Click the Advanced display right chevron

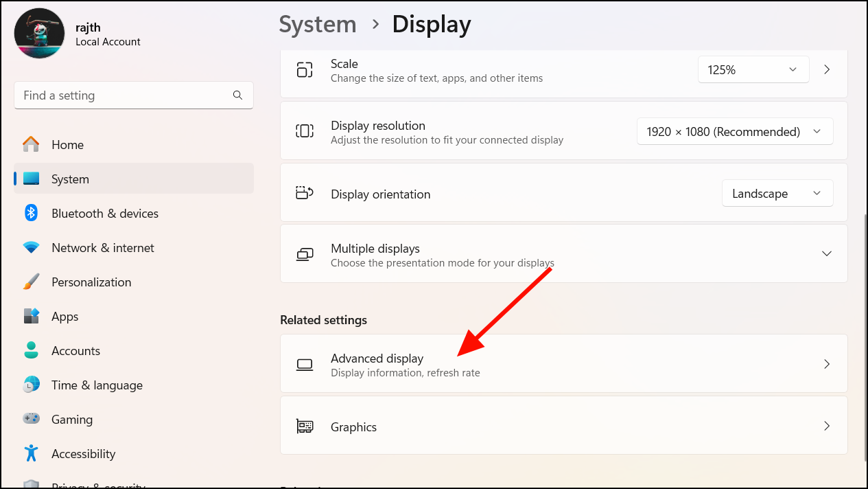(x=827, y=364)
